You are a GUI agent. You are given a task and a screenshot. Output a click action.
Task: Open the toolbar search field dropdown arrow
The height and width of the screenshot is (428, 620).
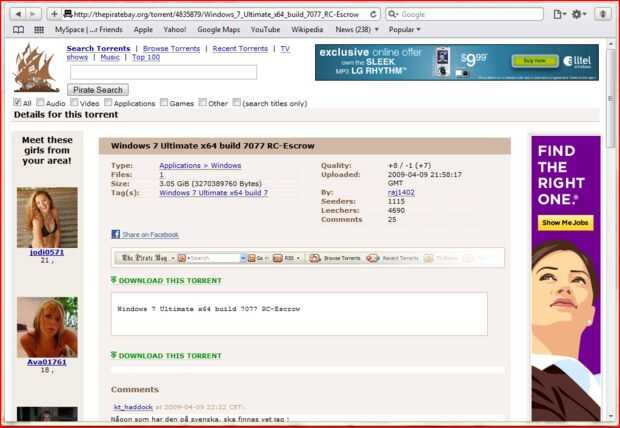click(243, 258)
